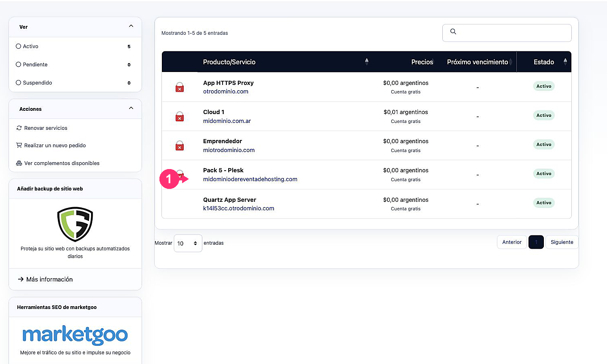
Task: Click the Activo badge for App HTTPS Proxy
Action: pos(544,86)
